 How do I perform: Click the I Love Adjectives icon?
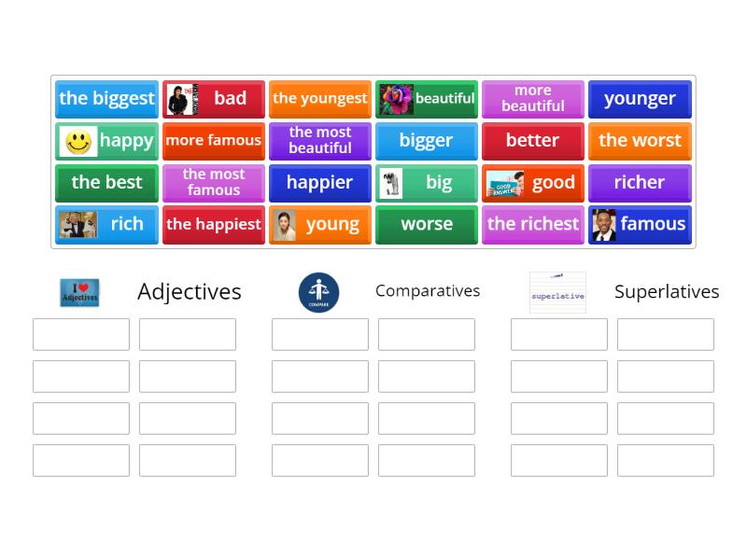pyautogui.click(x=79, y=290)
